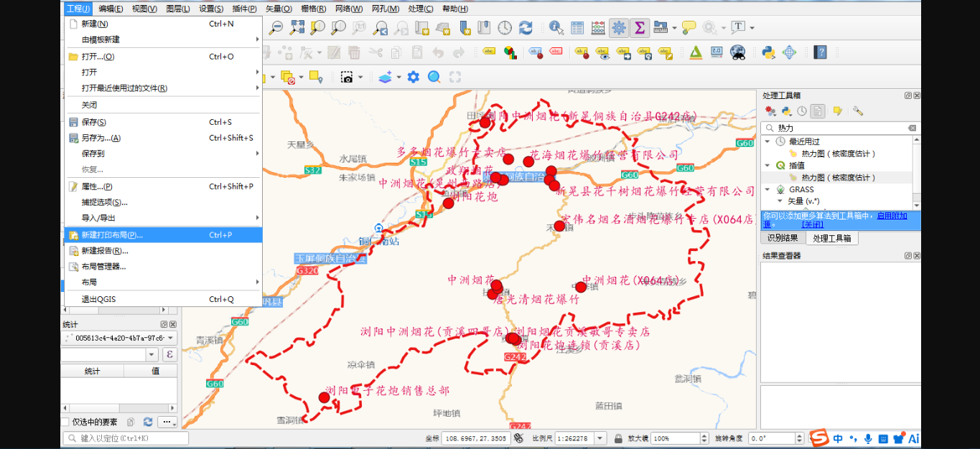Toggle the scale lock padlock icon

click(618, 438)
